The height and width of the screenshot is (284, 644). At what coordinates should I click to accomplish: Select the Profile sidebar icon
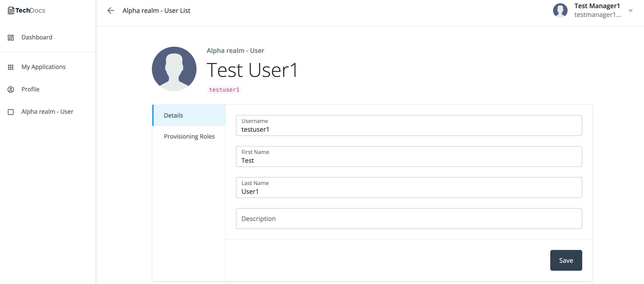[11, 89]
